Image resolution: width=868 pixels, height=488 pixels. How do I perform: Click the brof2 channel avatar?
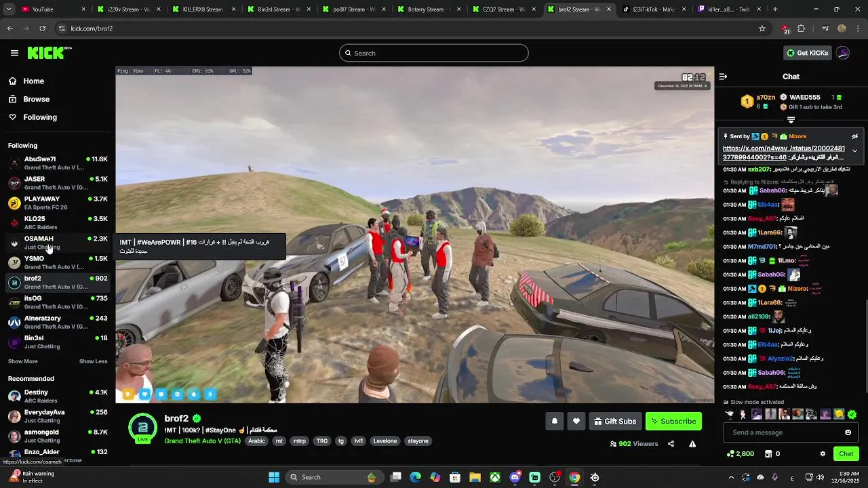pyautogui.click(x=142, y=428)
